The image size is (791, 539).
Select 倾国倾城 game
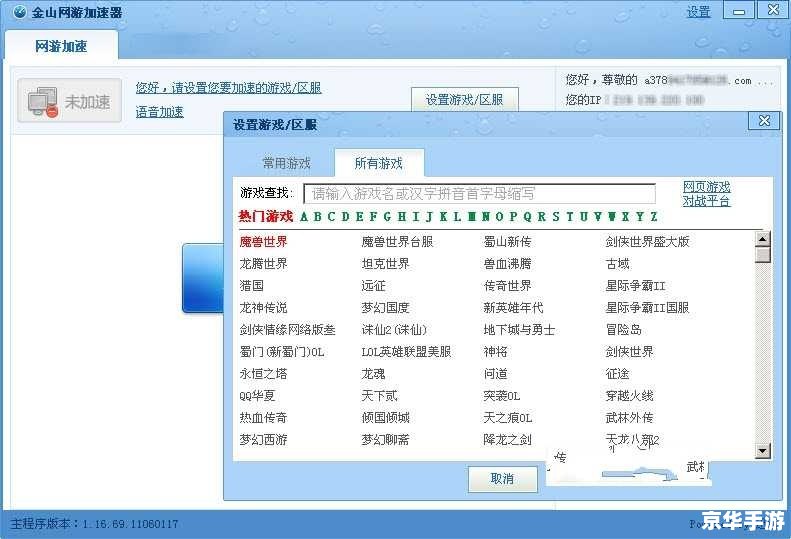[385, 417]
